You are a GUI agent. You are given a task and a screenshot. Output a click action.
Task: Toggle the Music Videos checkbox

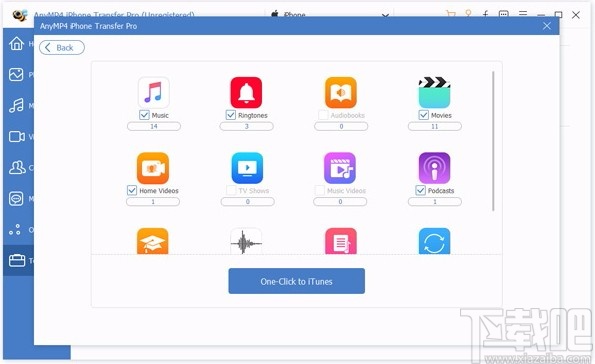point(320,190)
